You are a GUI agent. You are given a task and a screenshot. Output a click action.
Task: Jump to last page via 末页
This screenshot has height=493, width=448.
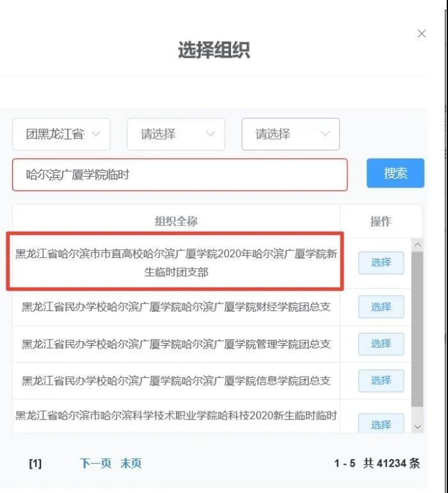pos(131,463)
